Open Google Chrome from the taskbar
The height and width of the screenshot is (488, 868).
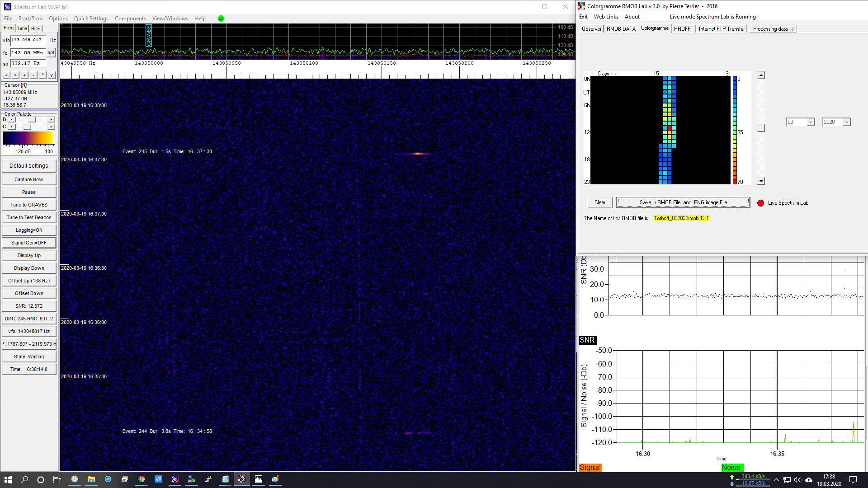(142, 479)
